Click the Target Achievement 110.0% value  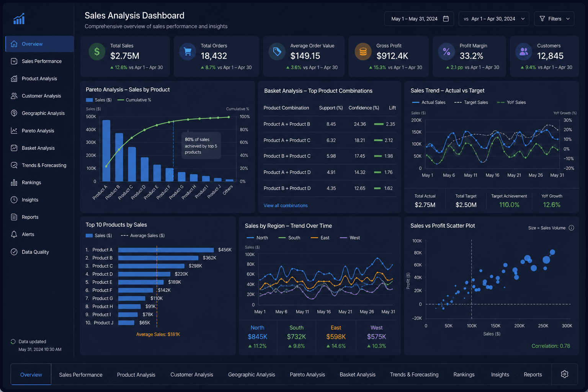(509, 205)
